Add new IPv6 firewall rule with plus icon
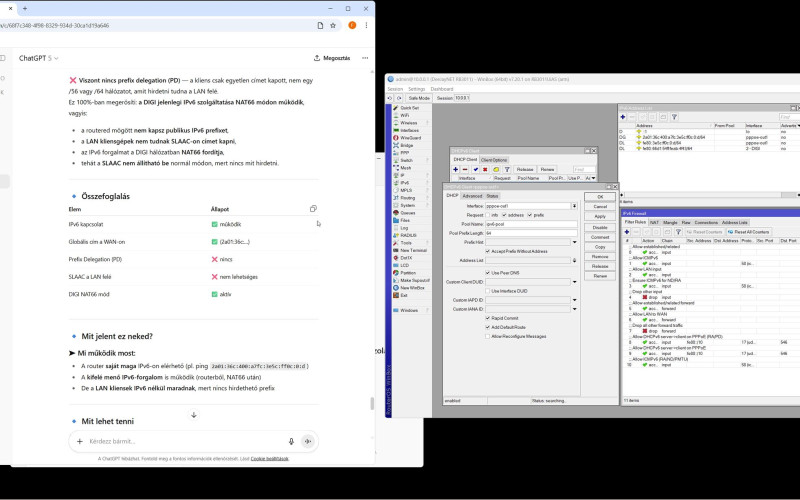This screenshot has width=800, height=500. [627, 232]
